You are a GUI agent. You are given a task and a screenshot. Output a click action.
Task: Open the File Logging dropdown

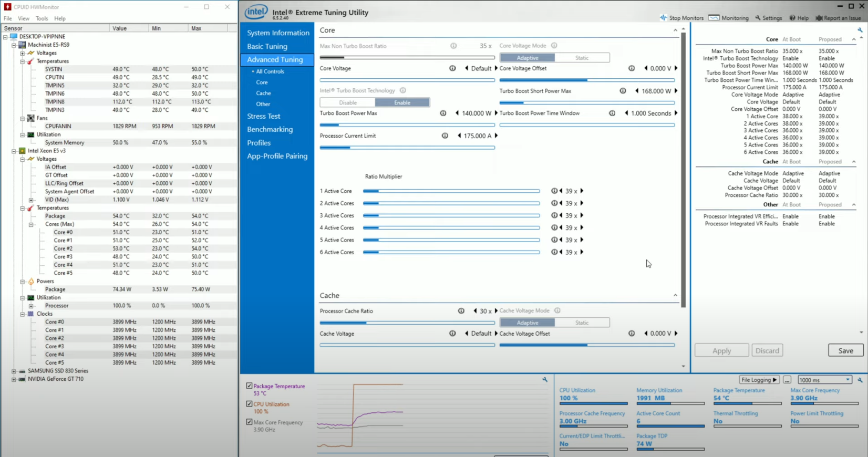(x=759, y=380)
